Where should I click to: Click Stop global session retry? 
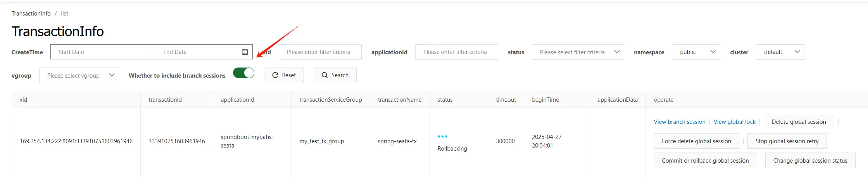[787, 141]
